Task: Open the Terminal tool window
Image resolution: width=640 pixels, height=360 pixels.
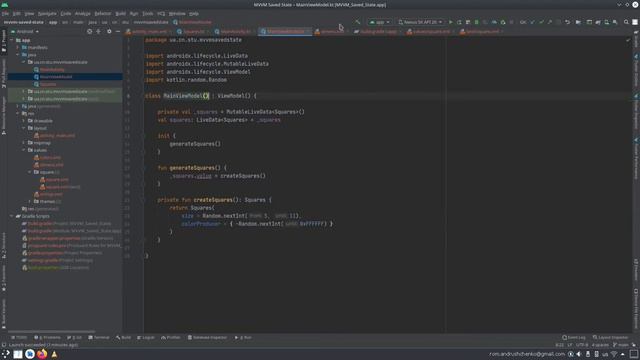Action: pyautogui.click(x=99, y=338)
